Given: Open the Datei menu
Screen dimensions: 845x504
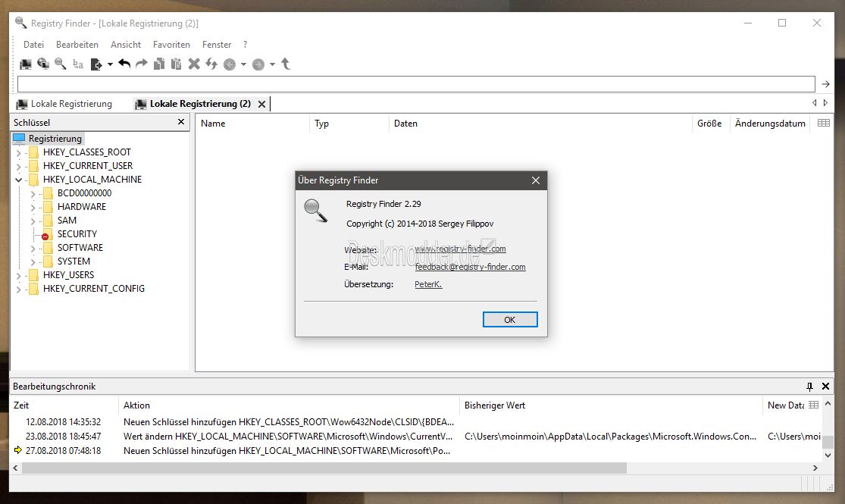Looking at the screenshot, I should pos(33,45).
